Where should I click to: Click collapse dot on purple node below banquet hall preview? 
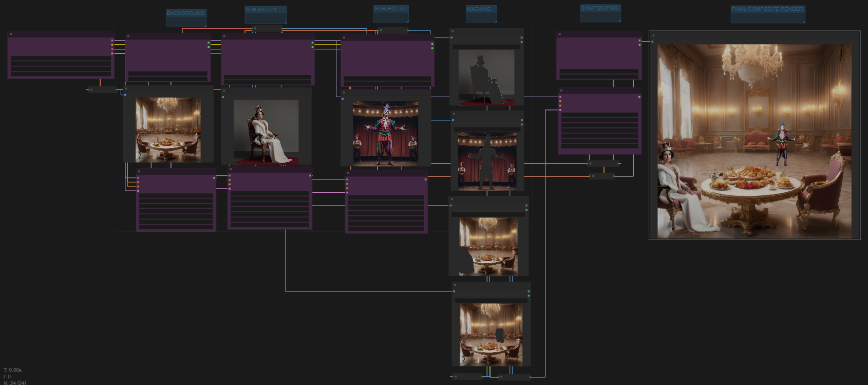139,172
